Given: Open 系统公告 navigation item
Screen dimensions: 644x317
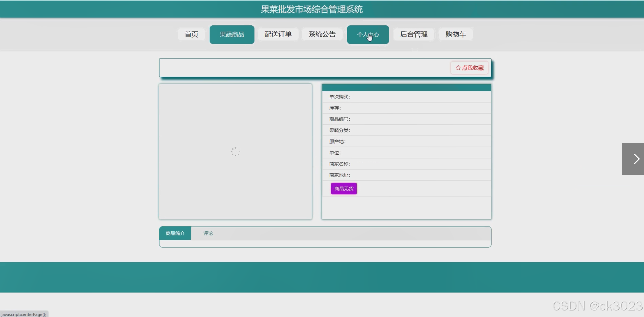Looking at the screenshot, I should point(322,34).
